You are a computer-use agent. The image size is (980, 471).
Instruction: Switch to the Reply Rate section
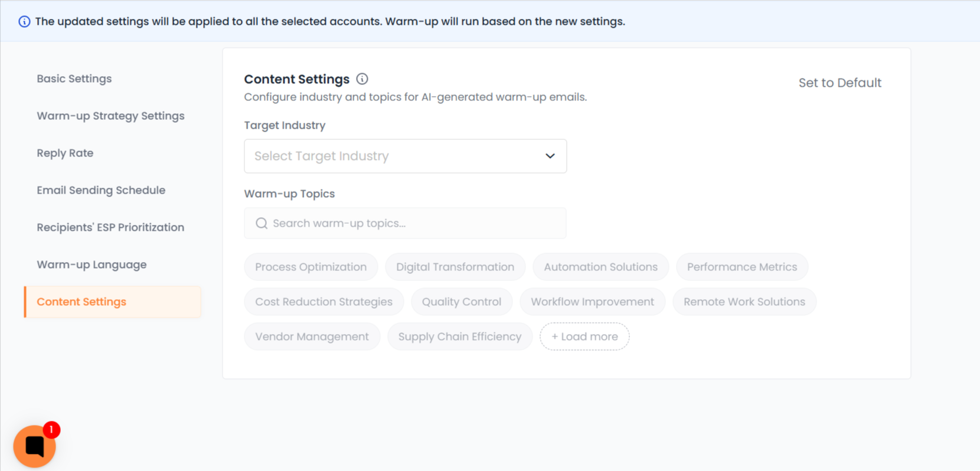click(65, 153)
